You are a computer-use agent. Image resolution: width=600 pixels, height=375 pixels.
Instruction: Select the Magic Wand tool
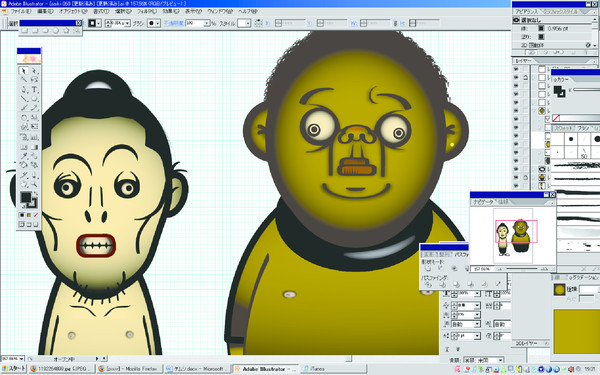[x=24, y=80]
